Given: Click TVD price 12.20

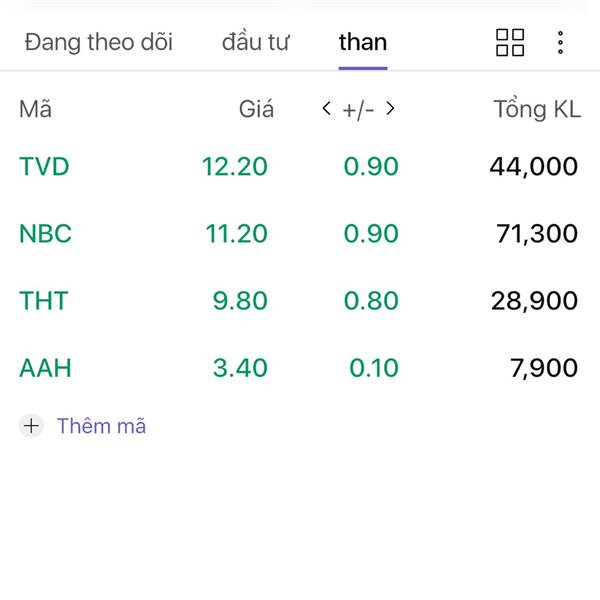Looking at the screenshot, I should 235,166.
